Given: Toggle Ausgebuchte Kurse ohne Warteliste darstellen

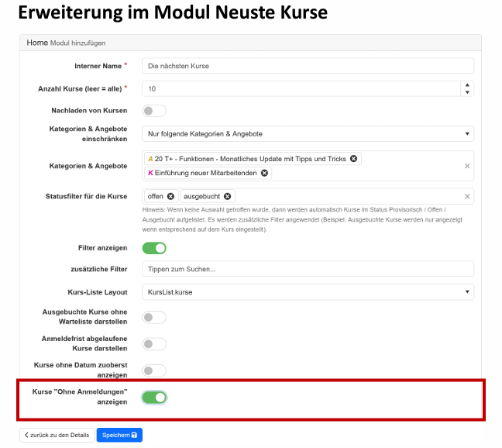Looking at the screenshot, I should 154,317.
